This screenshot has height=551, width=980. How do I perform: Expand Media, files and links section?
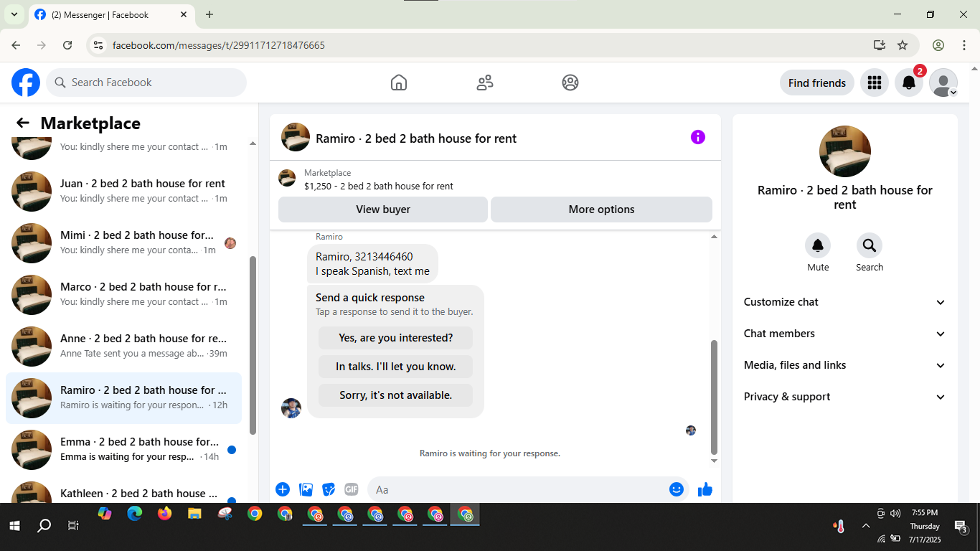pos(845,365)
